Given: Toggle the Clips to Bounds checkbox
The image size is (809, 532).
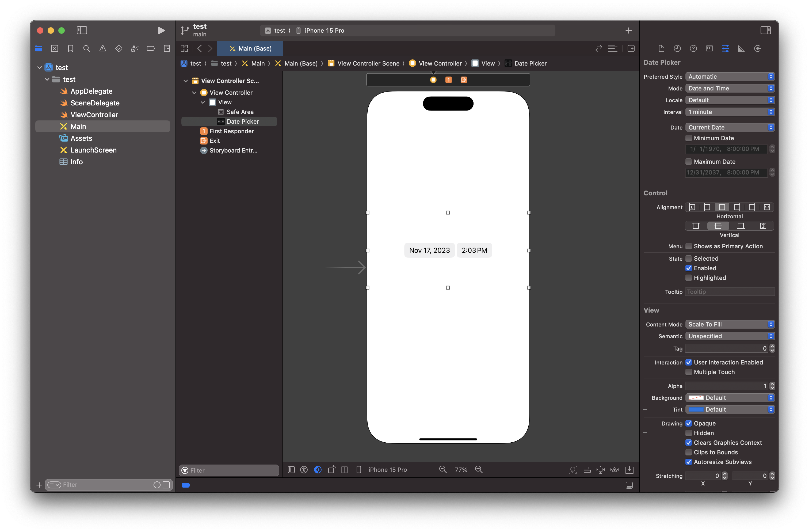Looking at the screenshot, I should tap(688, 452).
